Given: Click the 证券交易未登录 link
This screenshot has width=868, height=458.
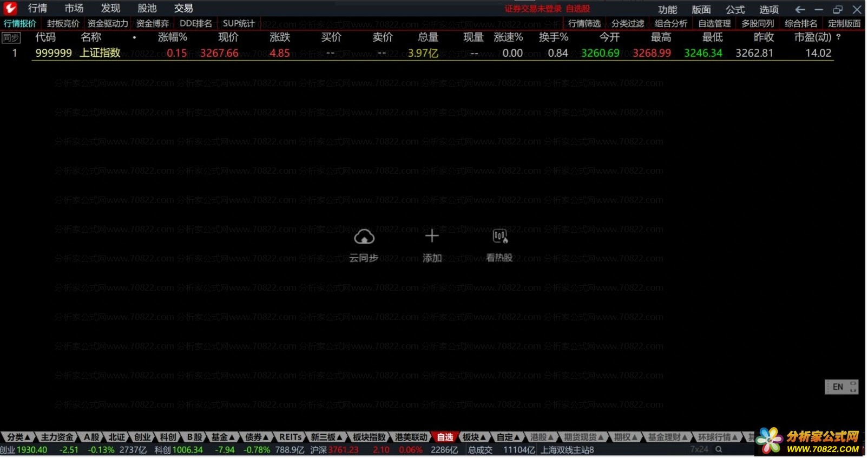Looking at the screenshot, I should [x=533, y=9].
